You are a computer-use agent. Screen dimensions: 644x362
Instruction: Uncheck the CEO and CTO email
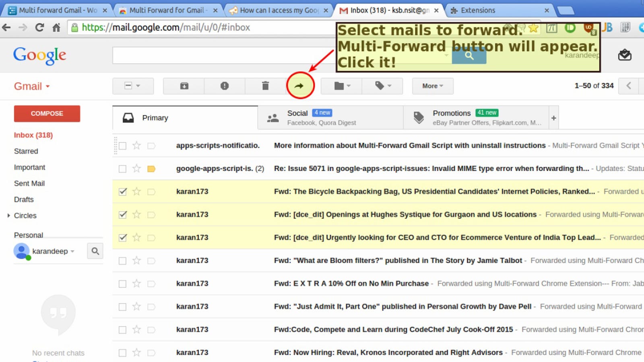tap(122, 238)
